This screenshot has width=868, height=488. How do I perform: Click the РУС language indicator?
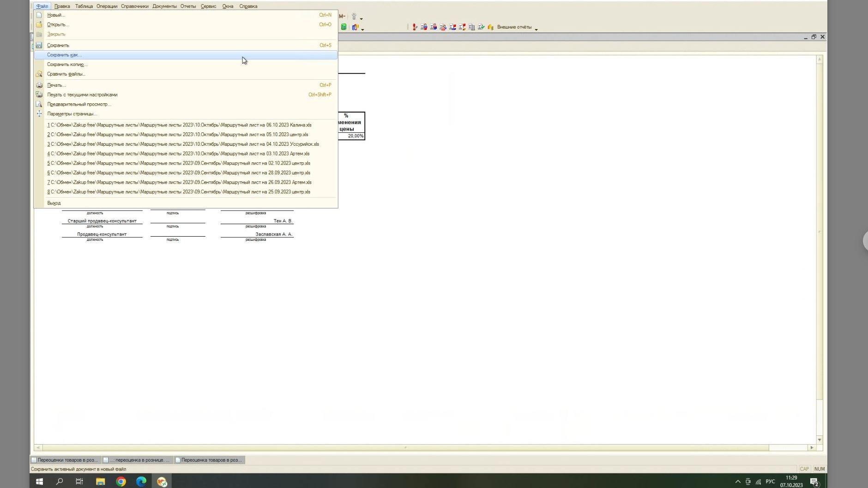(x=770, y=482)
